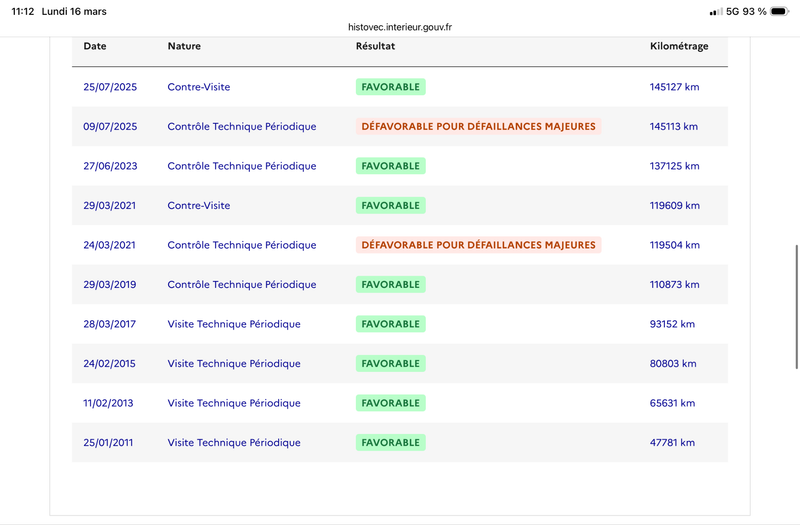Click the Kilométrage column header
800x525 pixels.
[x=680, y=46]
